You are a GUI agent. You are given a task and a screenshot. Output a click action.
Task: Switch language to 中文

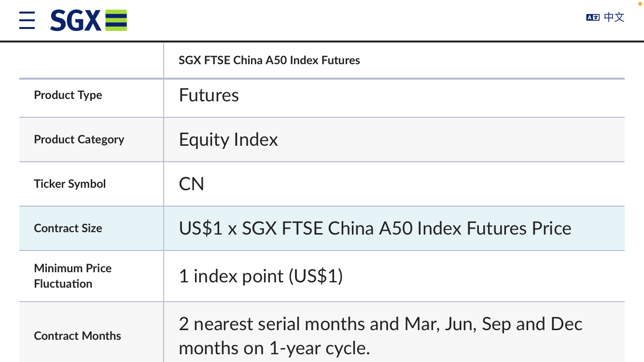click(x=615, y=17)
